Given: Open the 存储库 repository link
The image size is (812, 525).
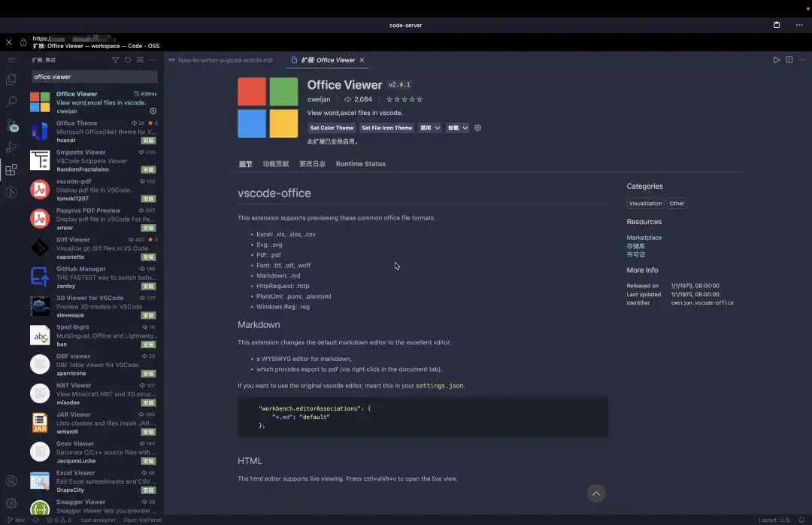Looking at the screenshot, I should point(636,246).
